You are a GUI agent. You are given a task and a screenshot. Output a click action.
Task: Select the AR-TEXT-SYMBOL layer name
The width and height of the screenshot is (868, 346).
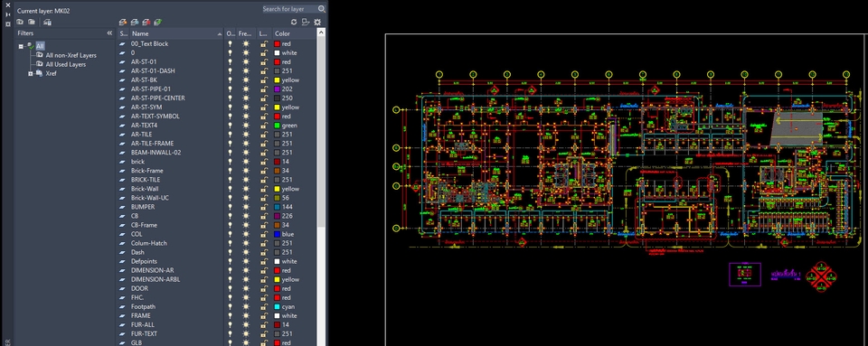(155, 116)
